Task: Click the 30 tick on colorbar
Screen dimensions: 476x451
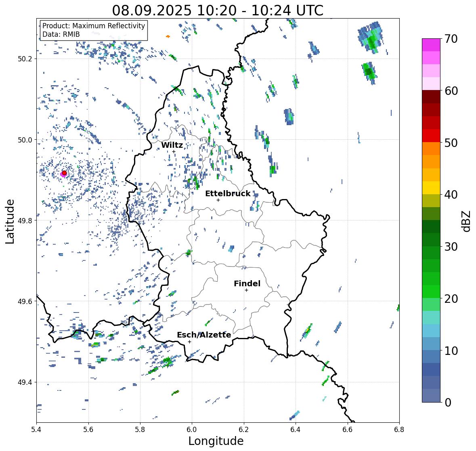Action: pos(451,246)
